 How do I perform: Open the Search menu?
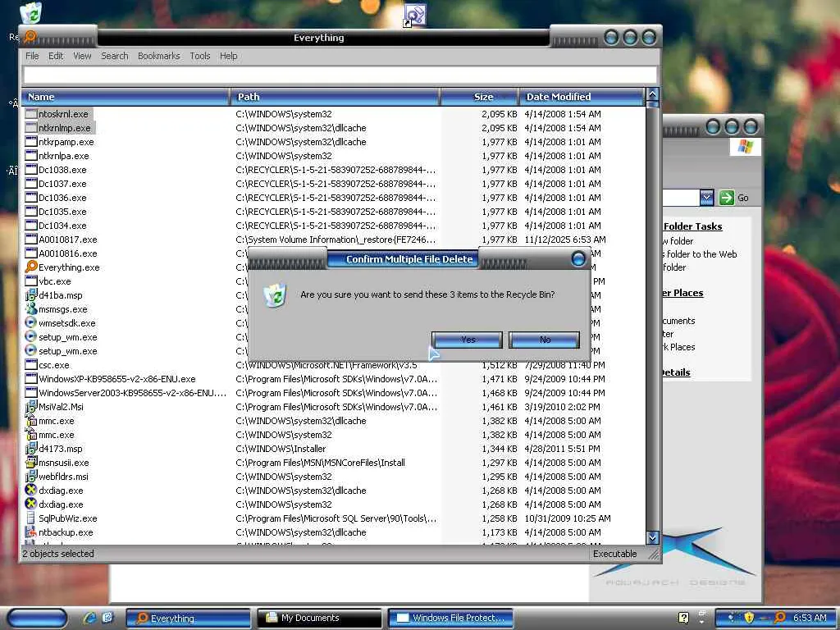pos(115,56)
